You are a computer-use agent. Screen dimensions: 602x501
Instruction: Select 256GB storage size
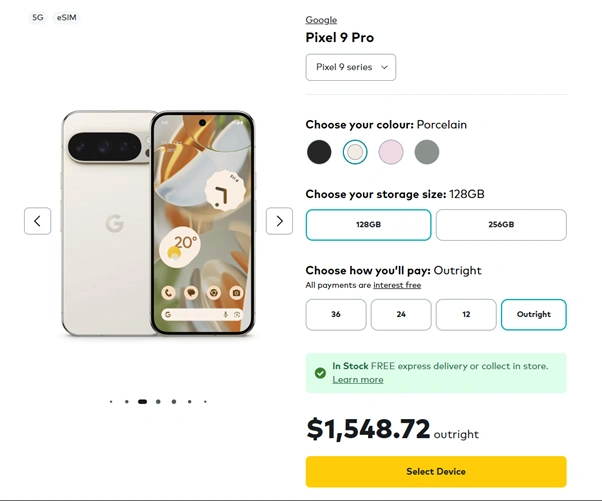click(x=501, y=225)
